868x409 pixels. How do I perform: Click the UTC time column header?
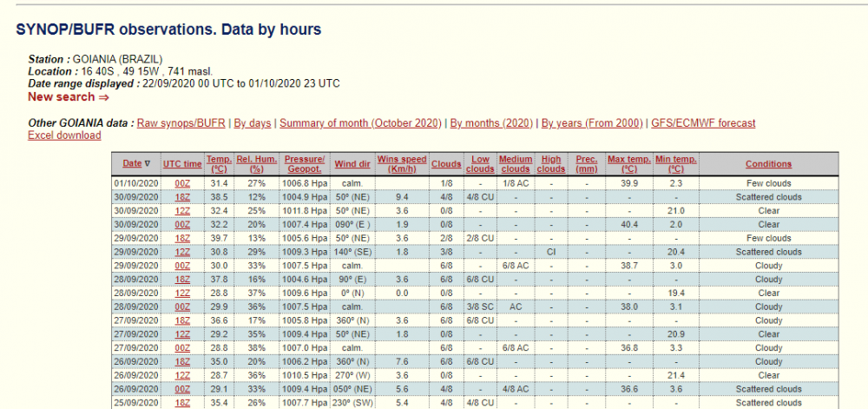pyautogui.click(x=182, y=163)
